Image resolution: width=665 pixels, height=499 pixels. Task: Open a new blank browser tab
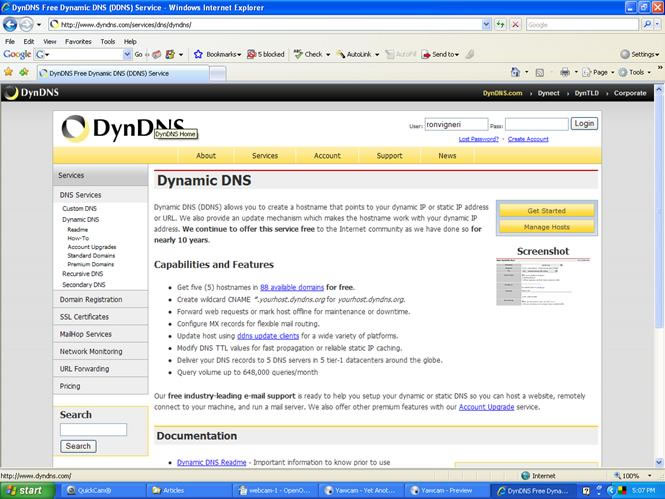tap(218, 74)
